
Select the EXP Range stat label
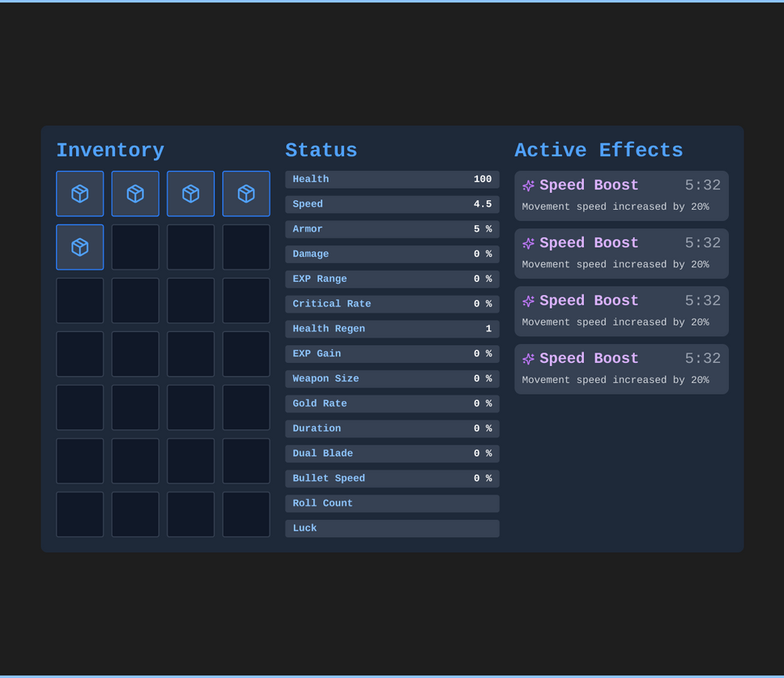click(319, 279)
